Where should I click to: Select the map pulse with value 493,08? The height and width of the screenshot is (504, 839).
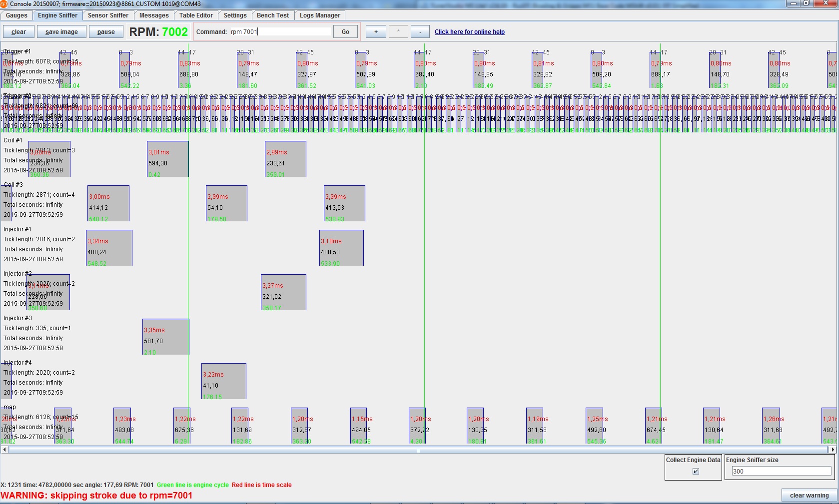(x=122, y=426)
